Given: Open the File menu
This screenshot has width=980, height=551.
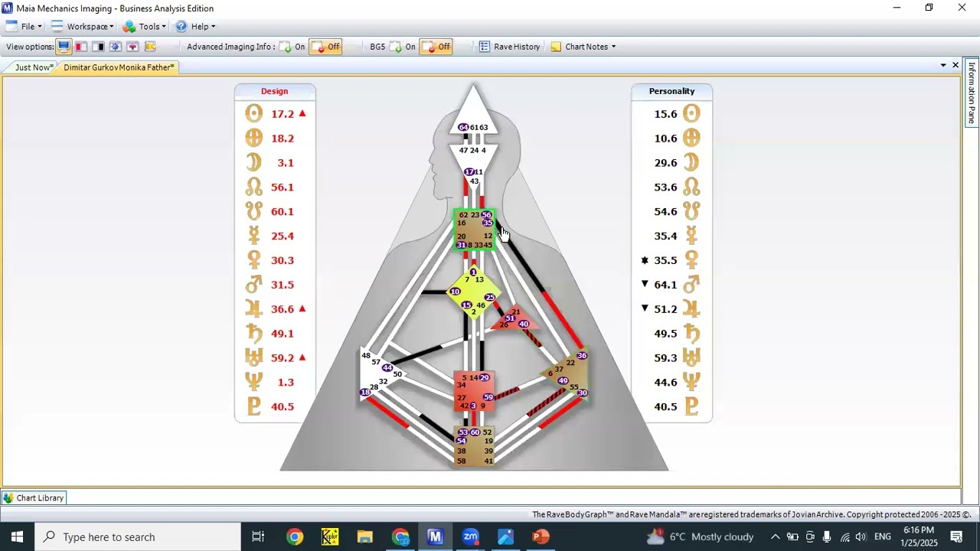Looking at the screenshot, I should click(x=23, y=26).
